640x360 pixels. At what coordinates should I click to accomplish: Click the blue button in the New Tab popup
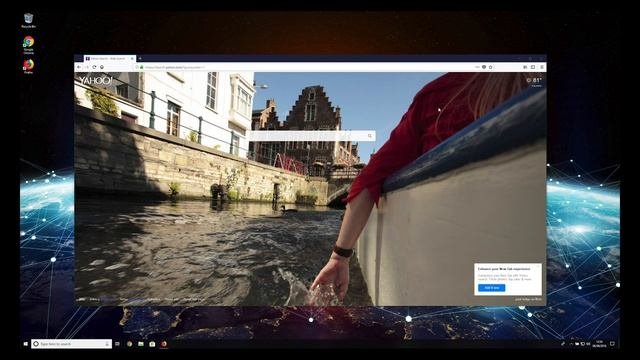(491, 288)
